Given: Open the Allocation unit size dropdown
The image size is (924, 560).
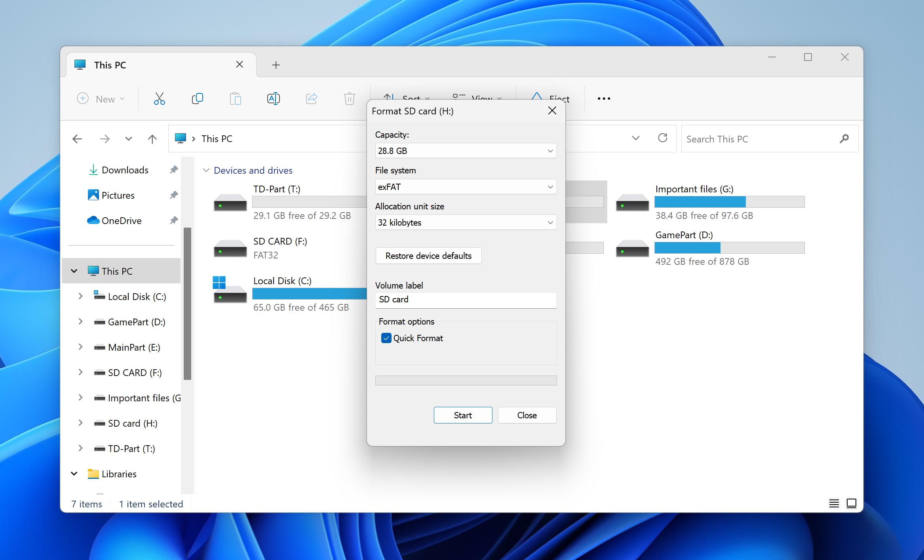Looking at the screenshot, I should point(466,222).
